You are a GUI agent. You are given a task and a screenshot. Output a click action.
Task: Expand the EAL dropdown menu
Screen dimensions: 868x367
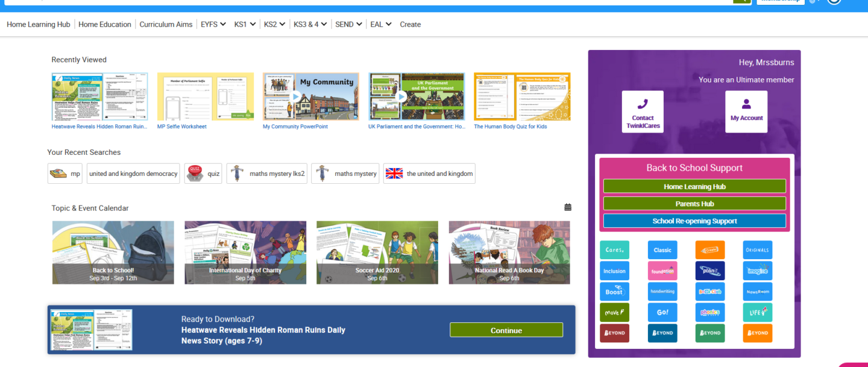coord(381,24)
